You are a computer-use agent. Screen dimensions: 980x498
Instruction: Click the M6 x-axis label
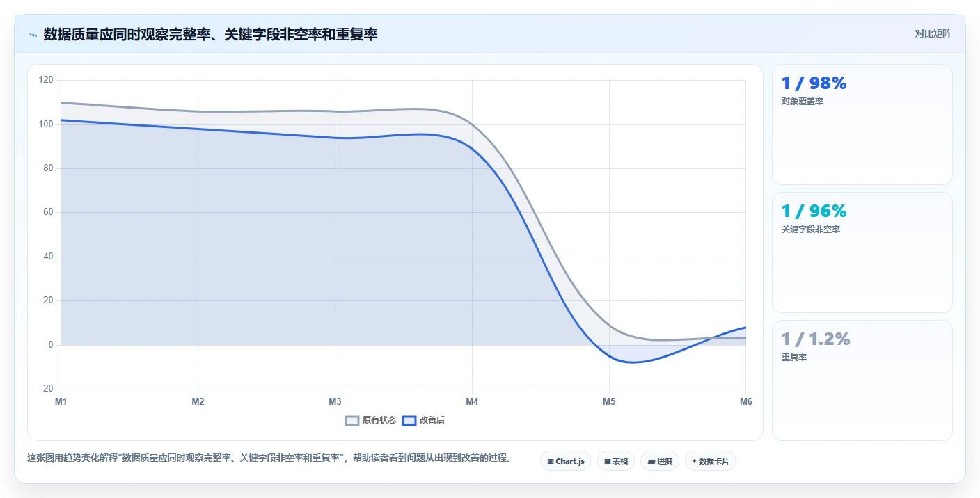[745, 401]
